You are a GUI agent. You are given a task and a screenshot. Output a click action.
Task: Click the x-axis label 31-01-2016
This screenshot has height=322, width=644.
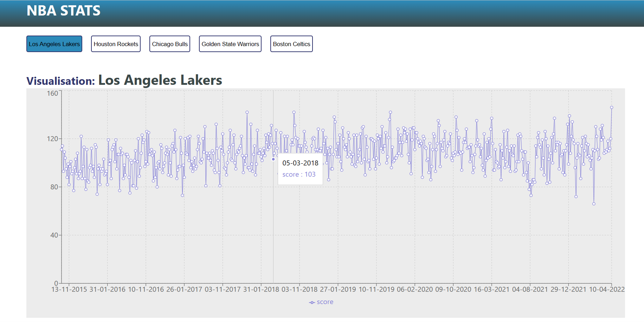[x=107, y=290]
